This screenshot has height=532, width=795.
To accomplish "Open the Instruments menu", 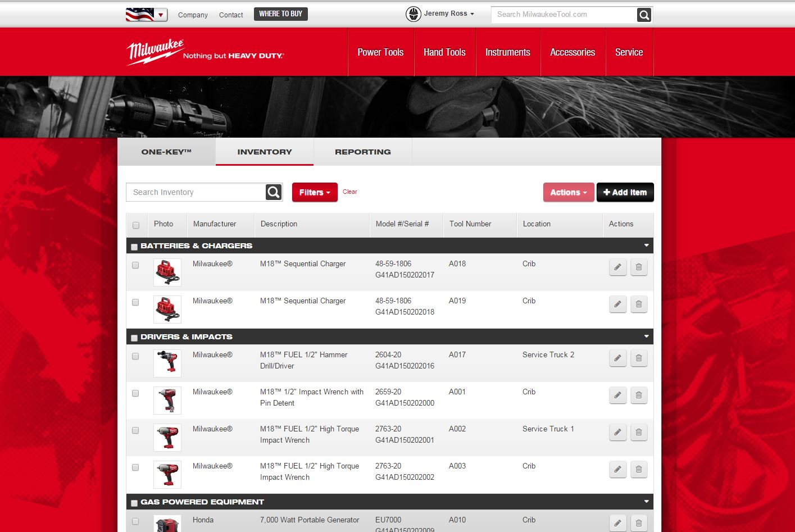I will pyautogui.click(x=508, y=52).
